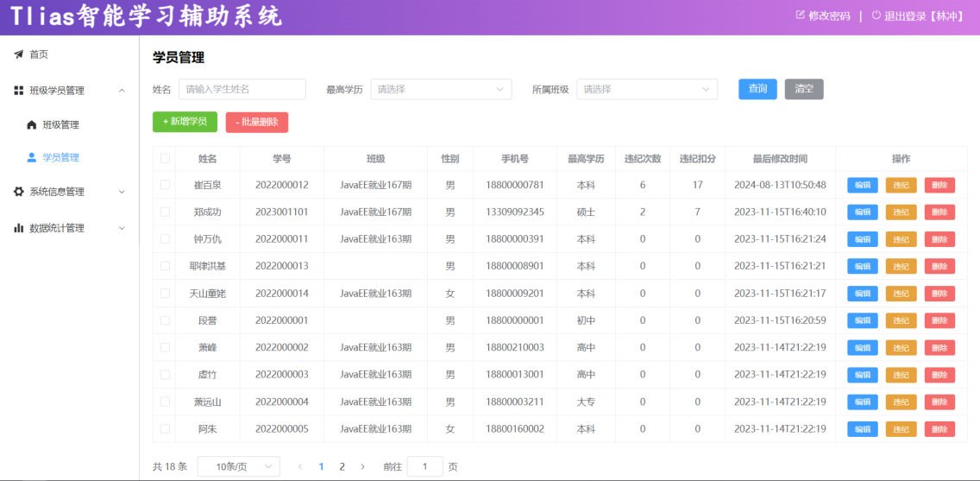This screenshot has height=481, width=980.
Task: Open the 最高学历 dropdown
Action: click(441, 90)
